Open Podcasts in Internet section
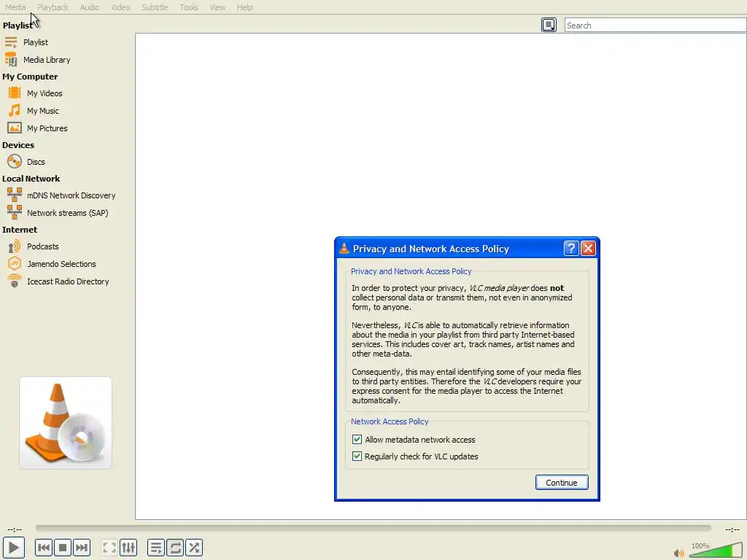Viewport: 747px width, 560px height. (34, 246)
